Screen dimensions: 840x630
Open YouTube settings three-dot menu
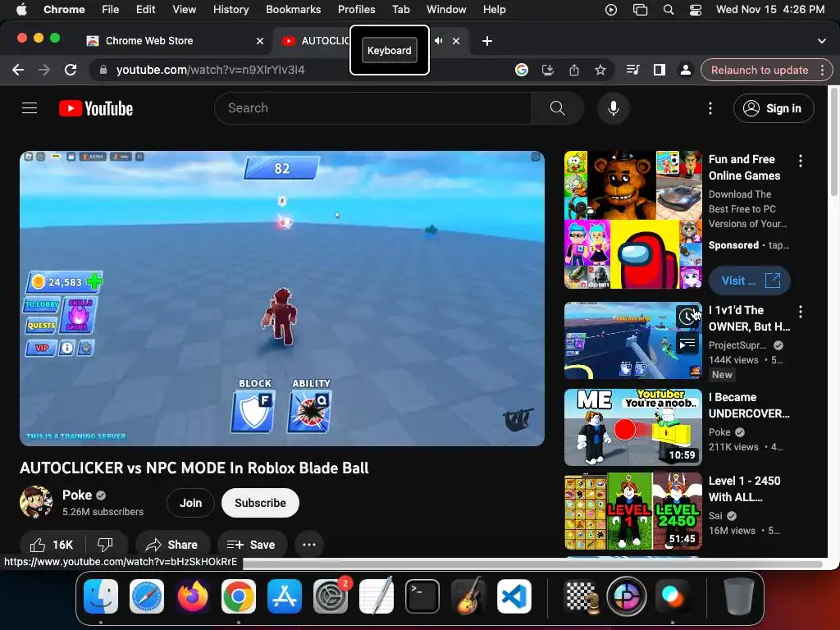pyautogui.click(x=710, y=108)
